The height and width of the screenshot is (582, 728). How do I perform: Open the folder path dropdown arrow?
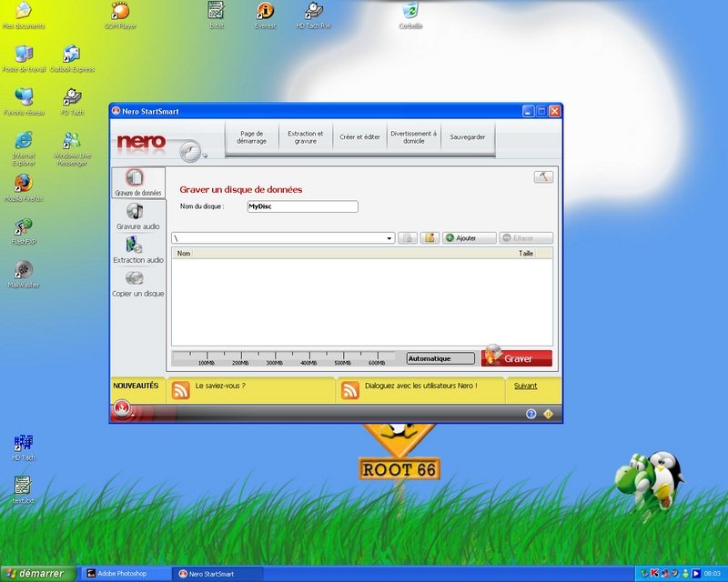click(389, 238)
